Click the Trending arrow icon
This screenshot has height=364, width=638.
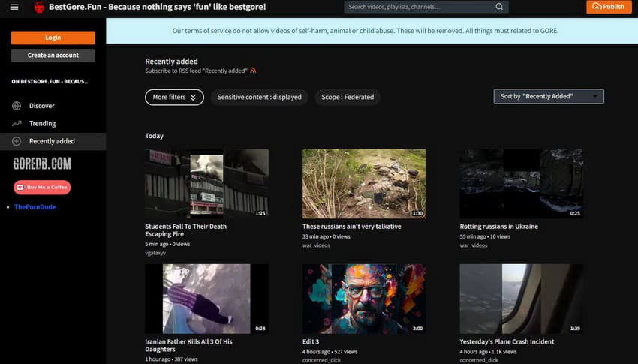pyautogui.click(x=17, y=123)
